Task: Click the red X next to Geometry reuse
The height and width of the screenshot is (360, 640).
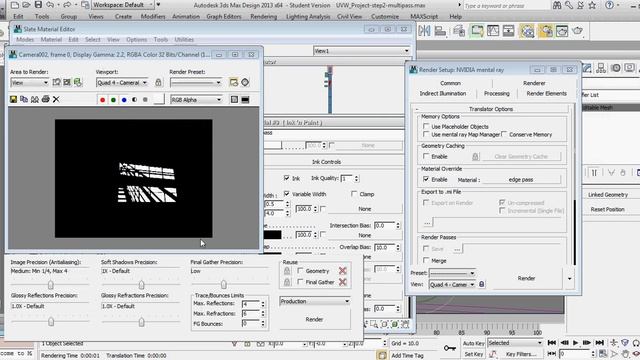Action: (x=342, y=271)
